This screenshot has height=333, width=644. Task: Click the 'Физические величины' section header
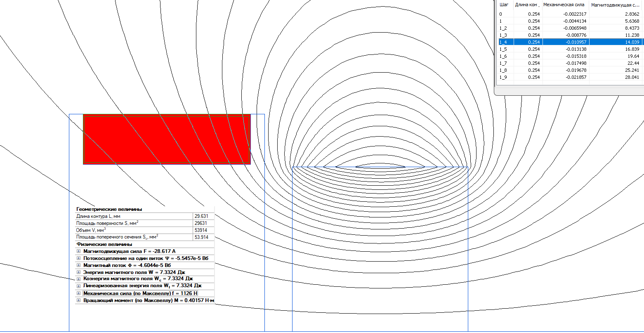[x=104, y=244]
